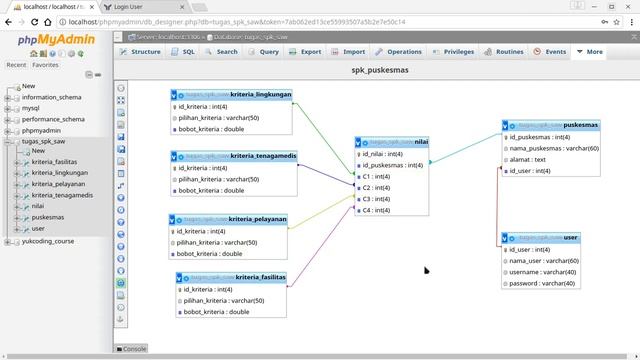The width and height of the screenshot is (640, 360).
Task: Click the view in fullscreen designer icon
Action: click(x=121, y=100)
